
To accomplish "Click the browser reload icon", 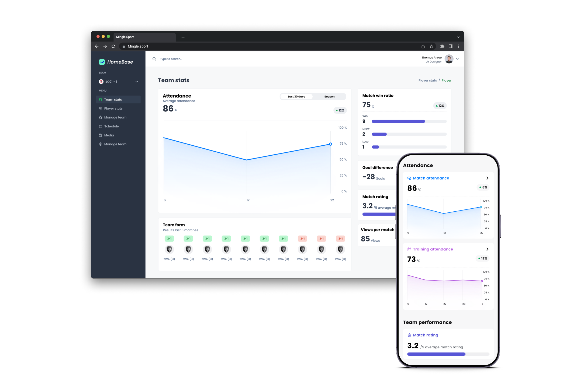I will 113,46.
